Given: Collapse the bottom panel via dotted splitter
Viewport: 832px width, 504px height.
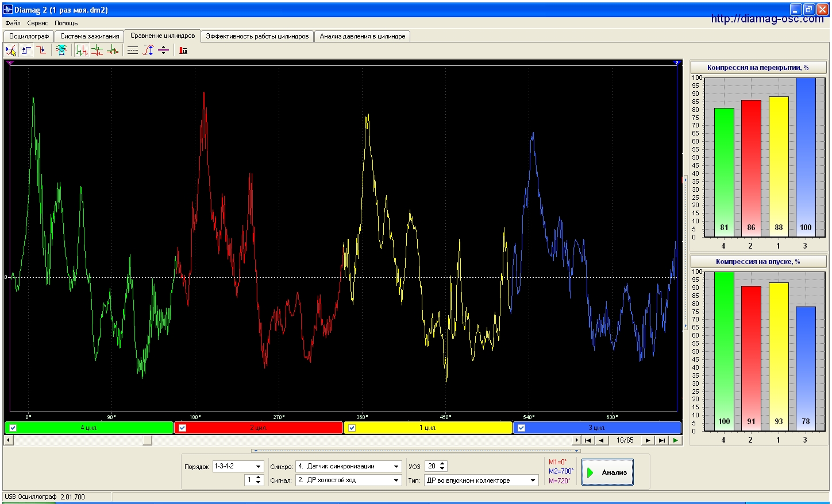Looking at the screenshot, I should tap(417, 451).
